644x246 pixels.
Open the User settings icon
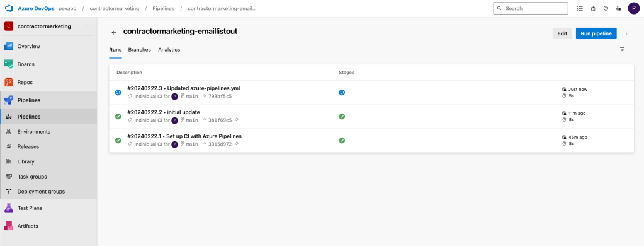619,8
